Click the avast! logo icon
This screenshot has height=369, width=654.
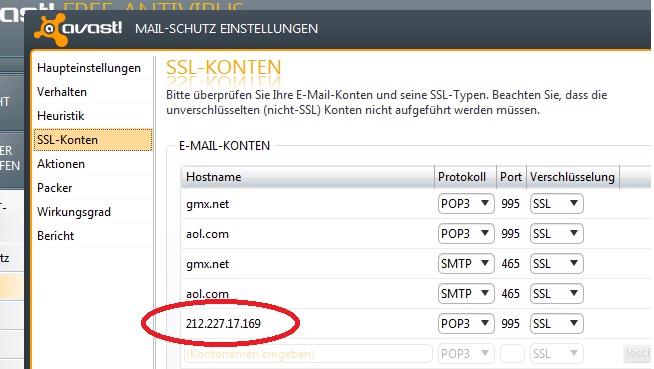tap(51, 29)
